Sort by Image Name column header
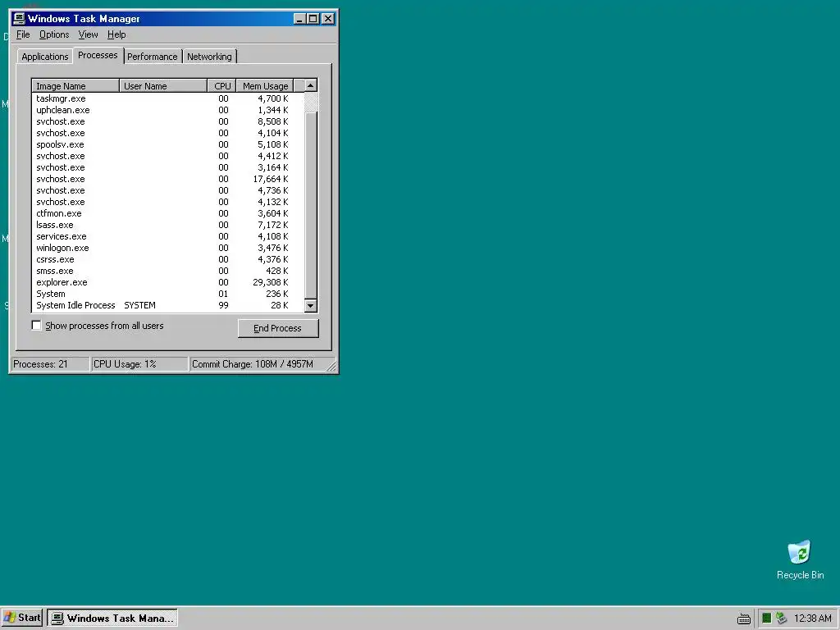 [75, 85]
